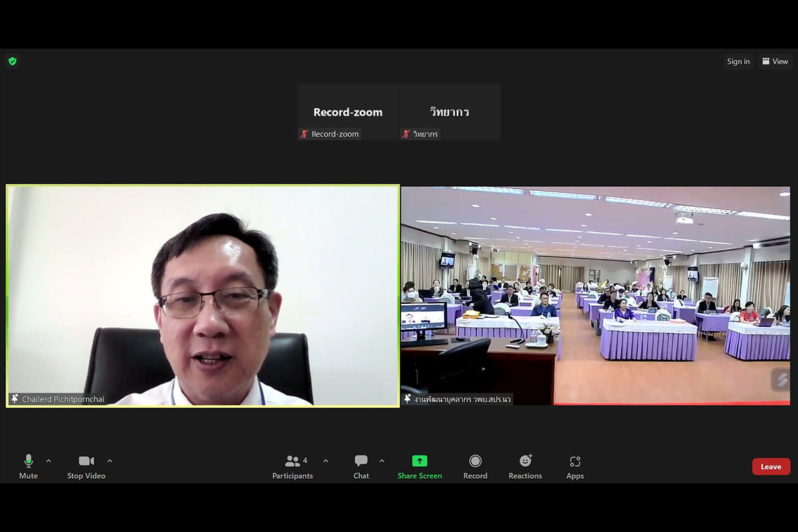Click the green Share Screen icon
This screenshot has width=798, height=532.
420,461
